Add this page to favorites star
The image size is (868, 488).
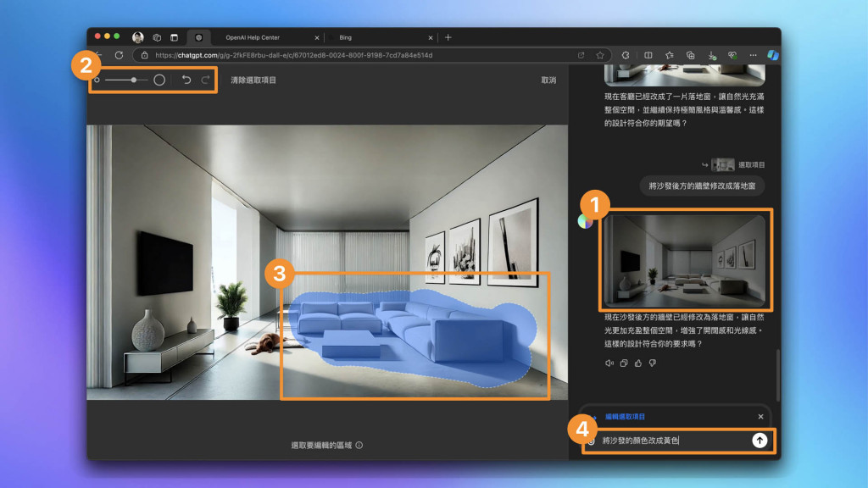point(600,55)
